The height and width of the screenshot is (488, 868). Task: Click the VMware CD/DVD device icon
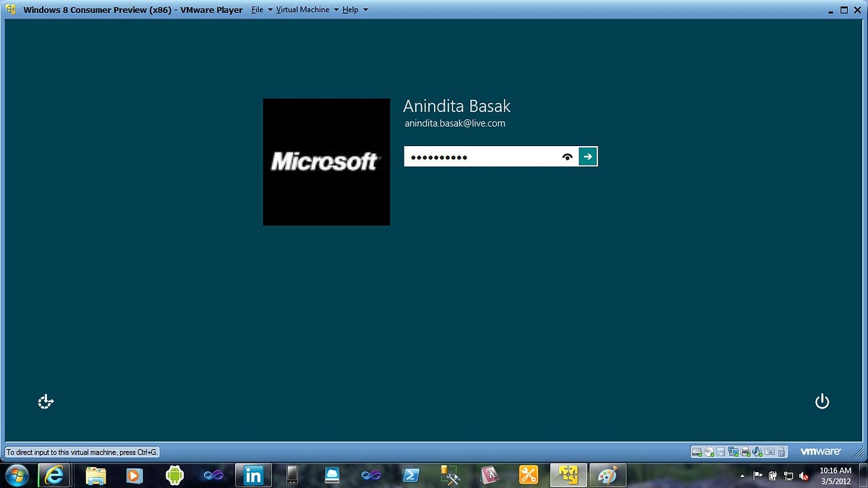coord(709,452)
